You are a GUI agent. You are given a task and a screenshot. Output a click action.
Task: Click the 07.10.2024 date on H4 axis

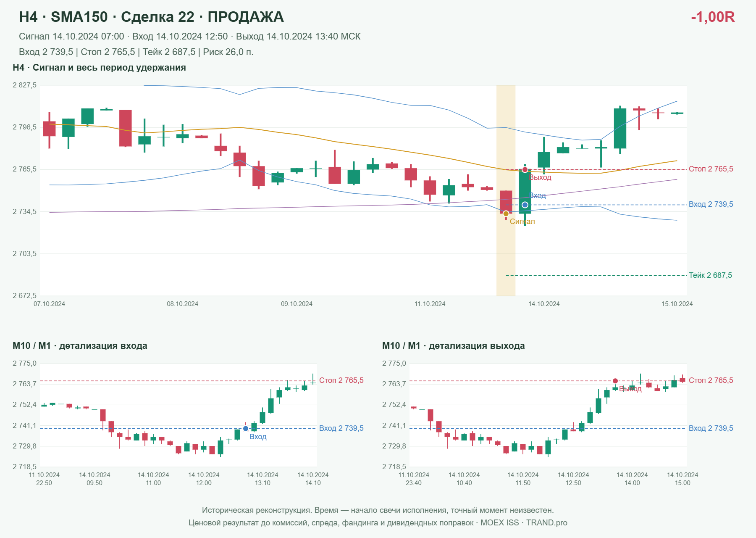(49, 304)
